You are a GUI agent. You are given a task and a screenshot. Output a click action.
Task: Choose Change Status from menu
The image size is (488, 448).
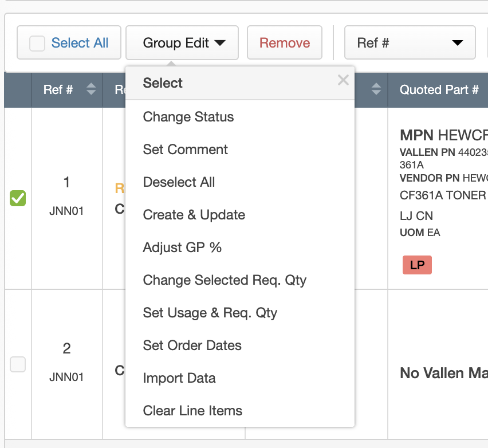[188, 117]
